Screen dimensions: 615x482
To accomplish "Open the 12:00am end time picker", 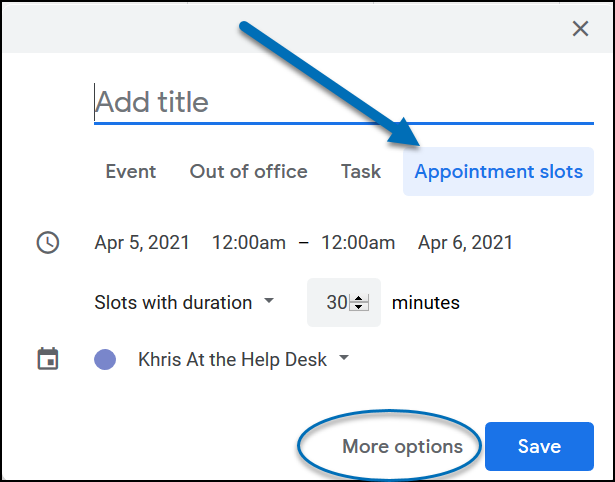I will click(x=358, y=243).
